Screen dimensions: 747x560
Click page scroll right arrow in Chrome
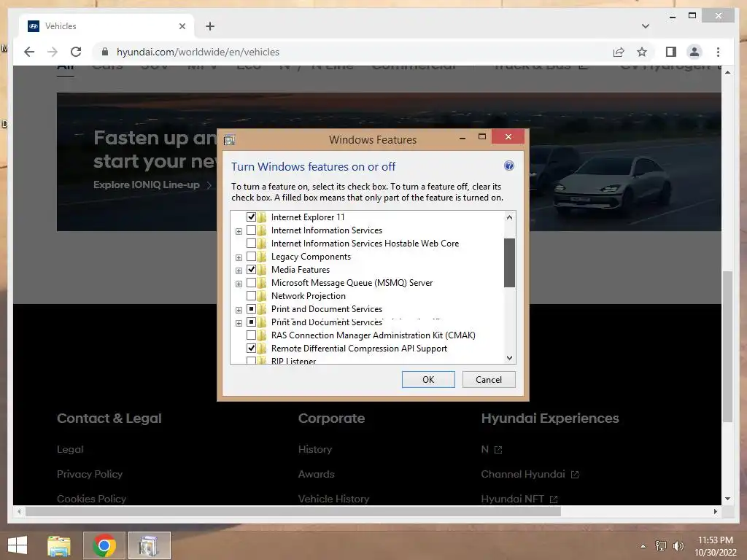715,511
